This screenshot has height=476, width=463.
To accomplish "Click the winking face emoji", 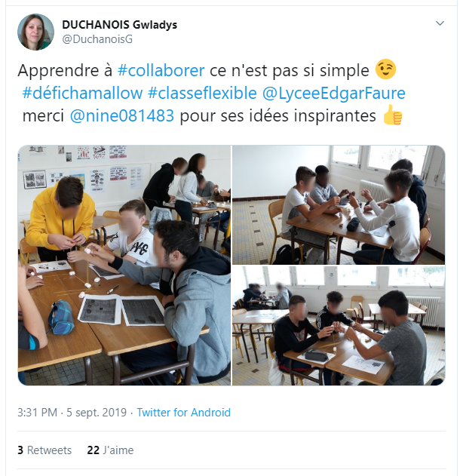I will point(385,69).
